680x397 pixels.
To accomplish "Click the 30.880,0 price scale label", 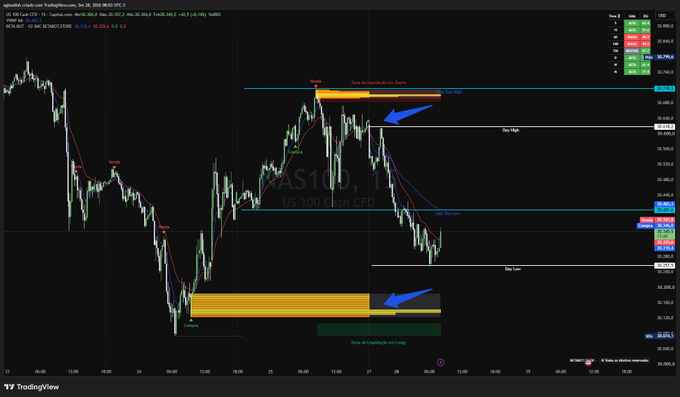I will 665,26.
